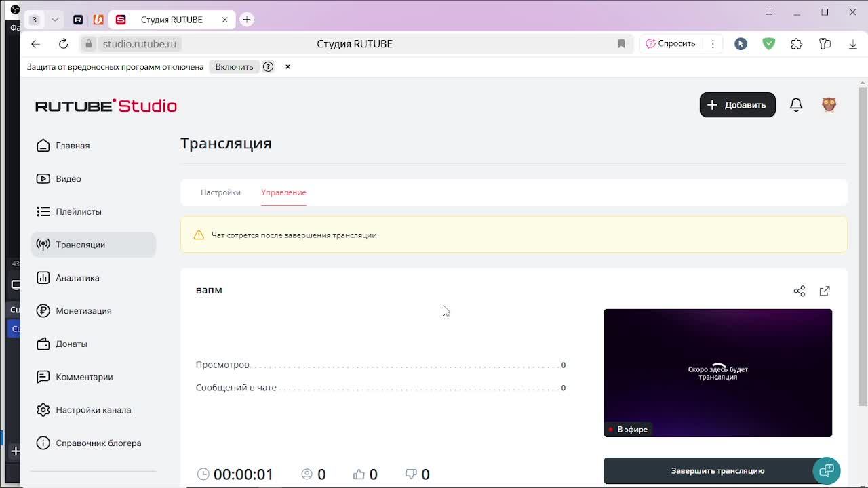Switch to the Настройки tab
This screenshot has width=868, height=488.
coord(220,192)
